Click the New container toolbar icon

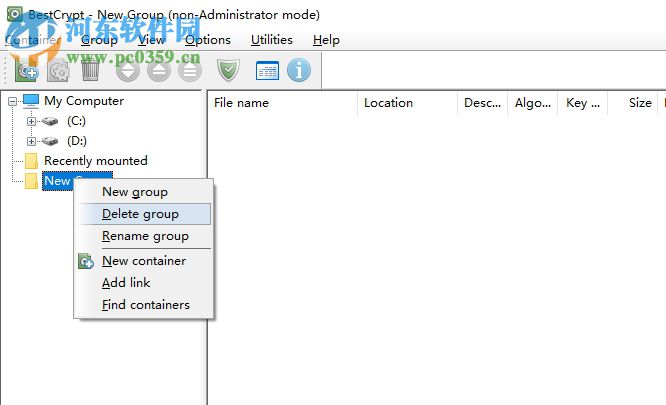26,70
